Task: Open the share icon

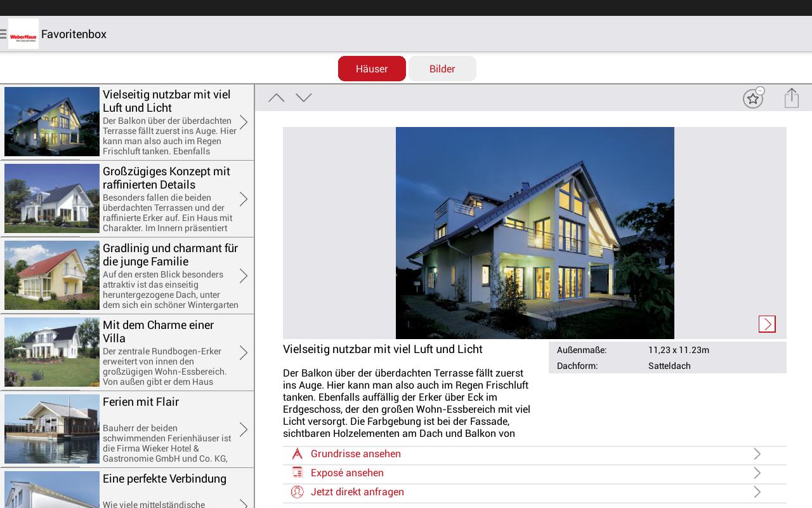Action: 791,98
